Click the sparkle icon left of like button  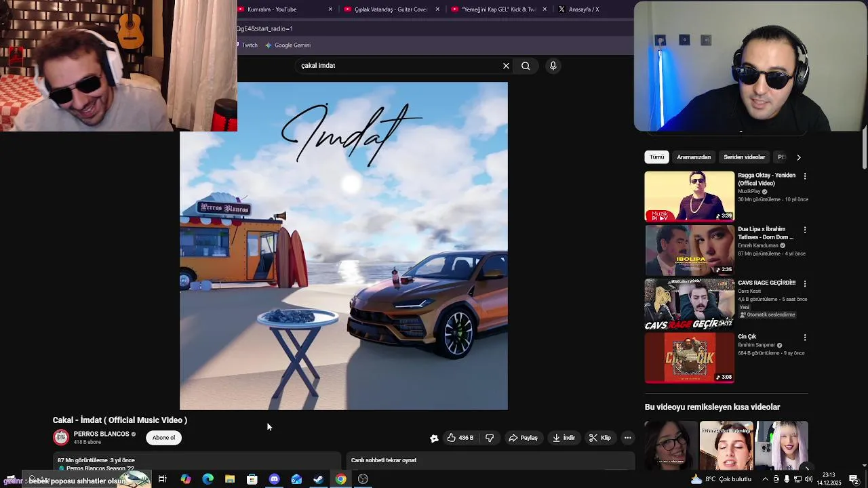[x=434, y=438]
